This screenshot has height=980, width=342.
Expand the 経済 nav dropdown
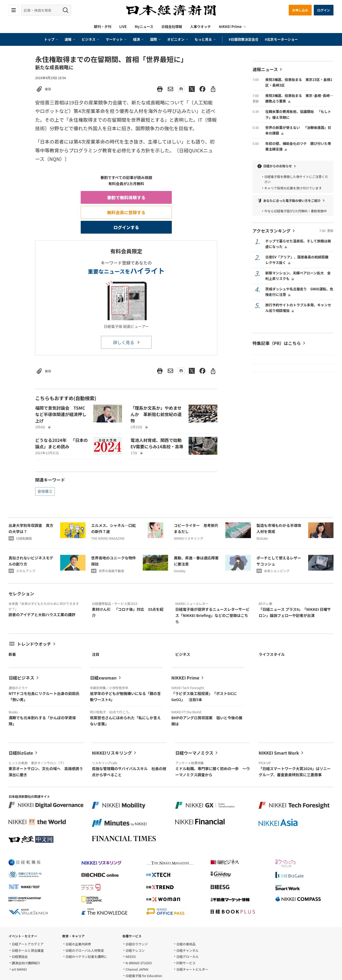tap(138, 40)
